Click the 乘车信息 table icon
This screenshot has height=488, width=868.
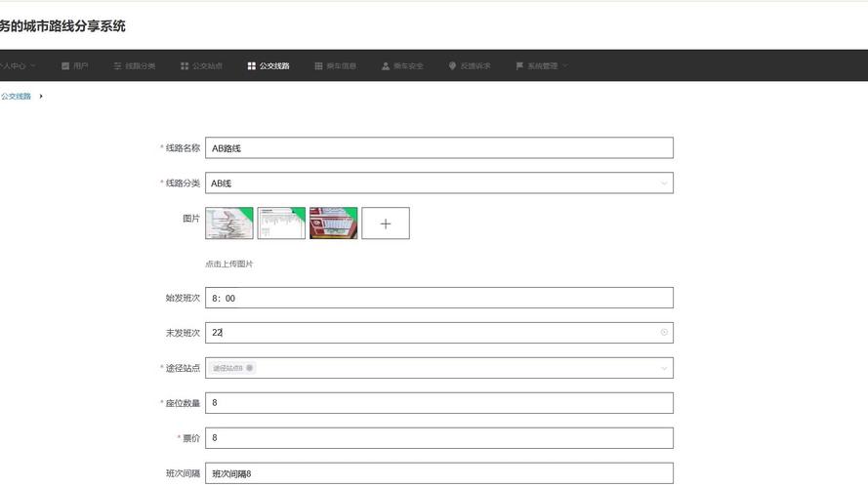click(x=318, y=66)
